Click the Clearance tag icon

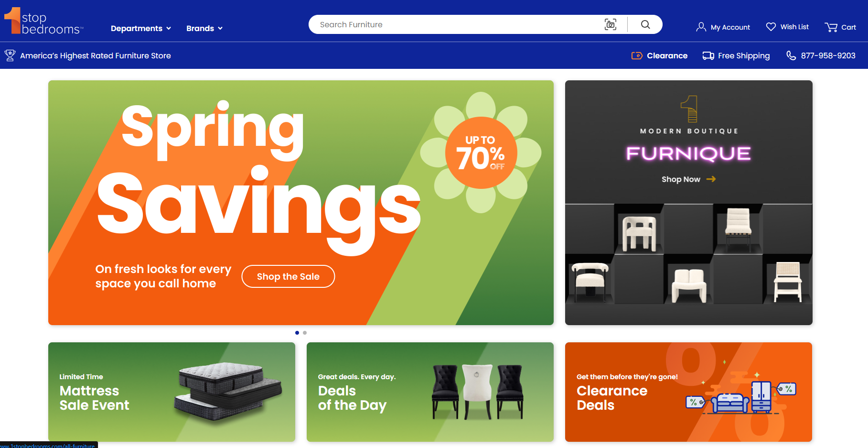coord(637,55)
